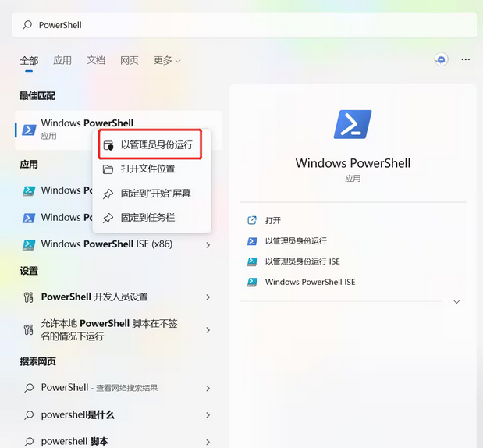Click PowerShell icon beside details 以管理员身份运行
Screen dimensions: 483x448
[x=252, y=241]
